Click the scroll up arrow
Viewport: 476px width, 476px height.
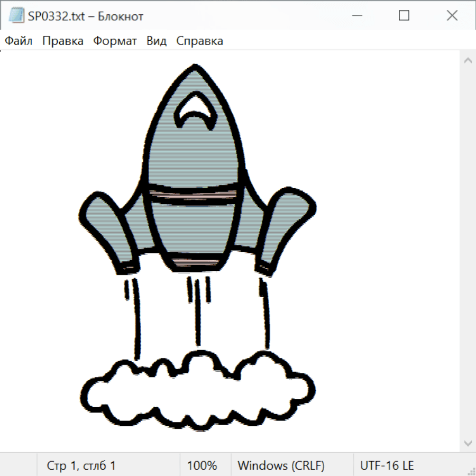[x=468, y=60]
